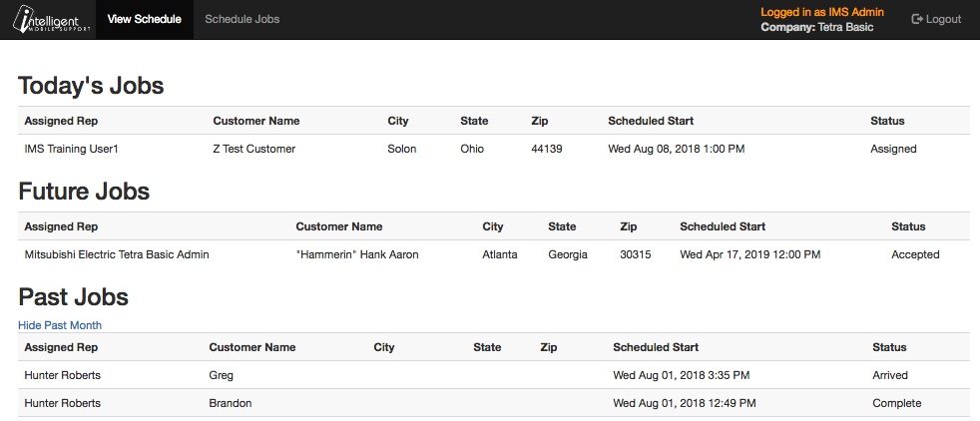Click the Company: Tetra Basic label
980x421 pixels.
pyautogui.click(x=817, y=28)
